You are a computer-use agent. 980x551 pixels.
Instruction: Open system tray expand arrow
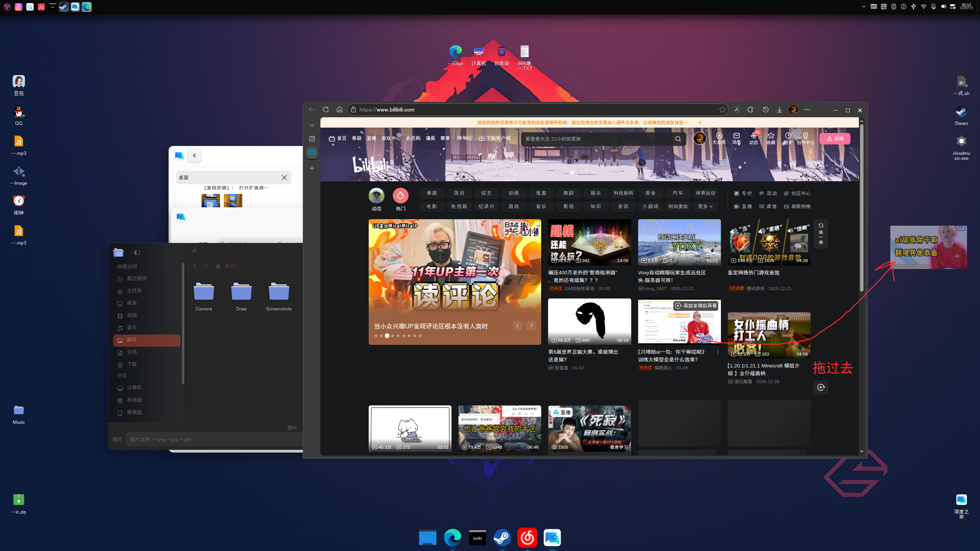(x=863, y=7)
